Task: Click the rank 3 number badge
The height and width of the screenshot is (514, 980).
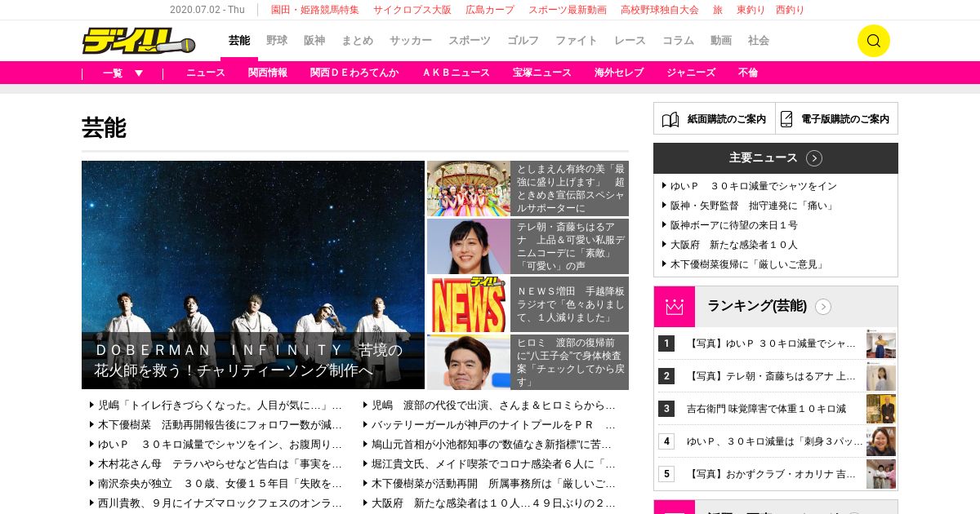Action: click(x=666, y=409)
